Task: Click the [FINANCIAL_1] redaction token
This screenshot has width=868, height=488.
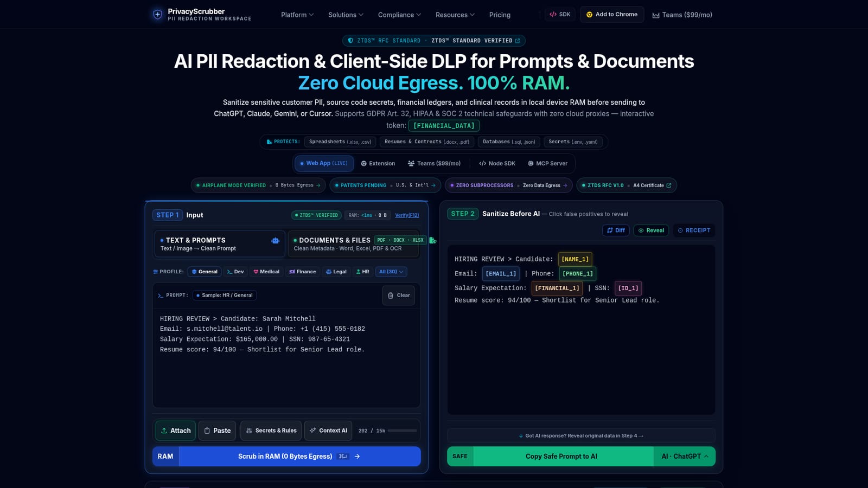Action: 557,288
